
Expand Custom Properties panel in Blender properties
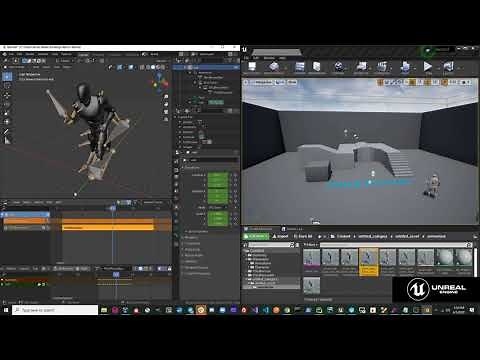click(198, 274)
